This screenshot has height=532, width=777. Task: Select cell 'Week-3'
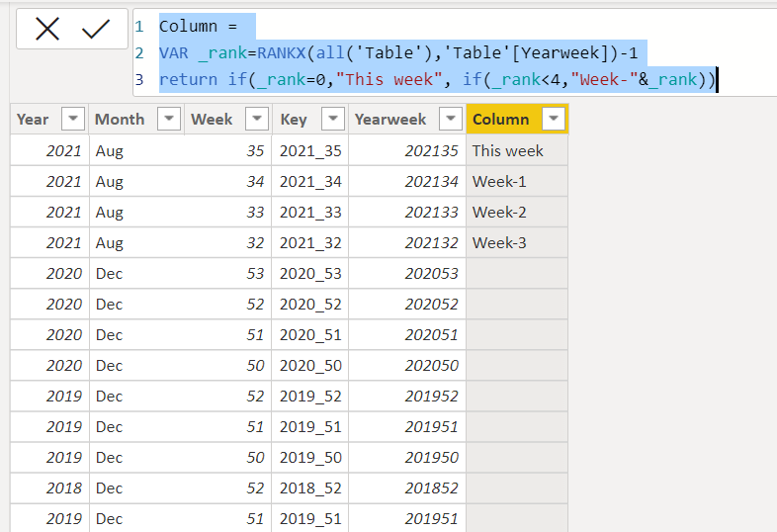point(517,243)
